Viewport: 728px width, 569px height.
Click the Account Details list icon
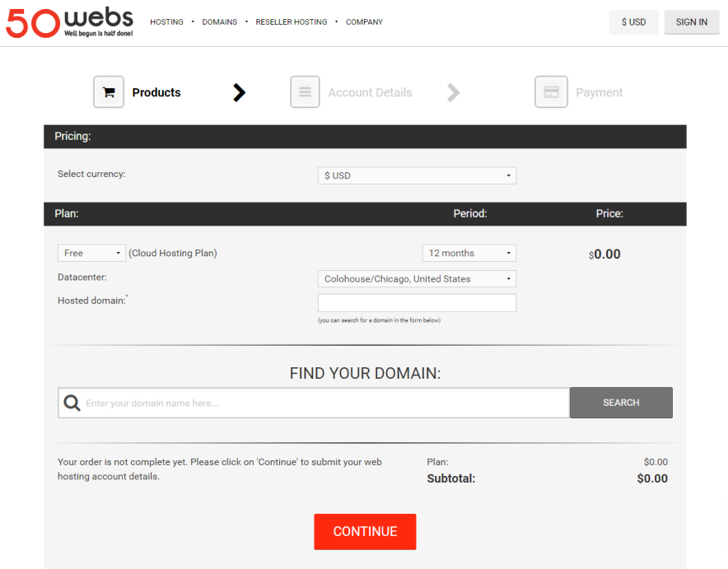pos(305,92)
